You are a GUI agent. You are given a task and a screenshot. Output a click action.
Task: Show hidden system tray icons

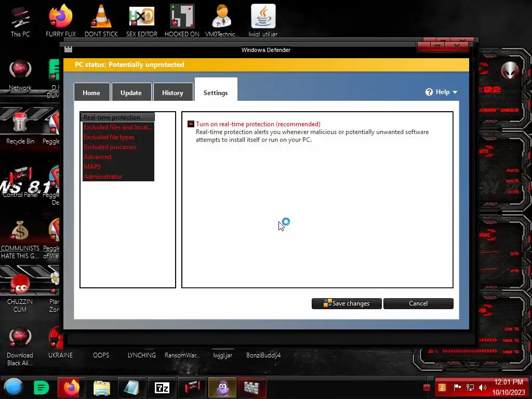[427, 388]
